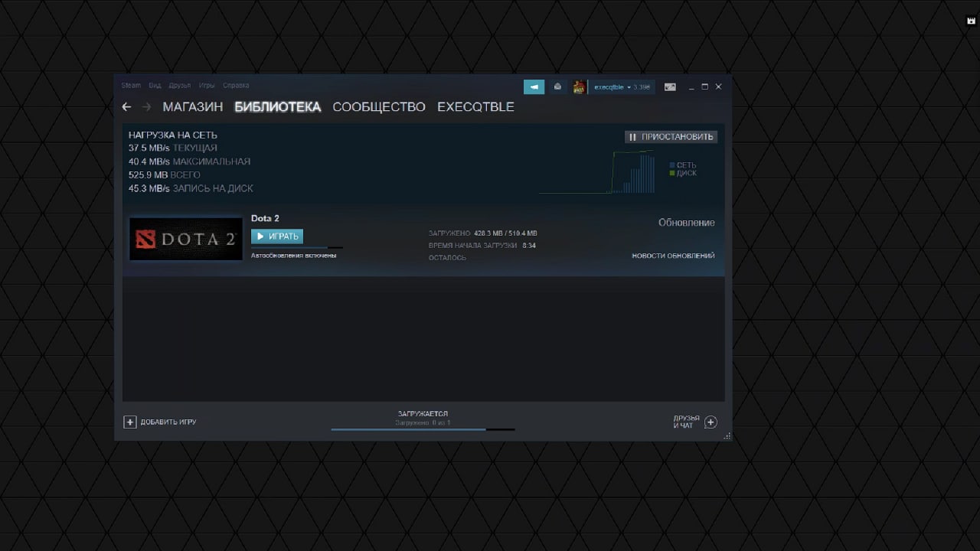Click the Dota 2 game title
The width and height of the screenshot is (980, 551).
point(265,218)
